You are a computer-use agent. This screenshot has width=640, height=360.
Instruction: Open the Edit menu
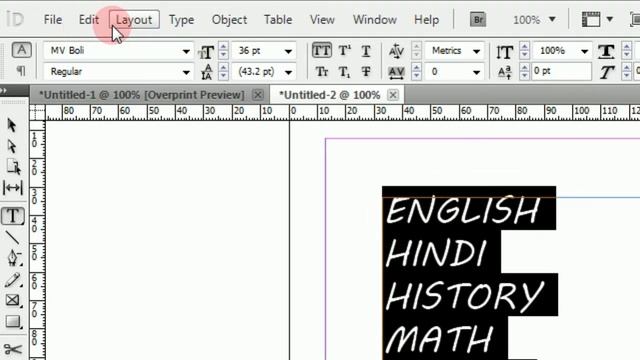click(x=89, y=20)
